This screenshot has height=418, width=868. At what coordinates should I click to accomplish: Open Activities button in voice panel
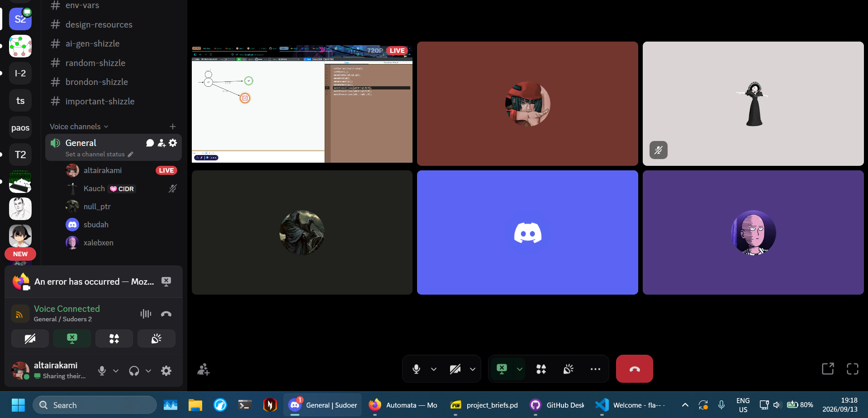(x=114, y=338)
